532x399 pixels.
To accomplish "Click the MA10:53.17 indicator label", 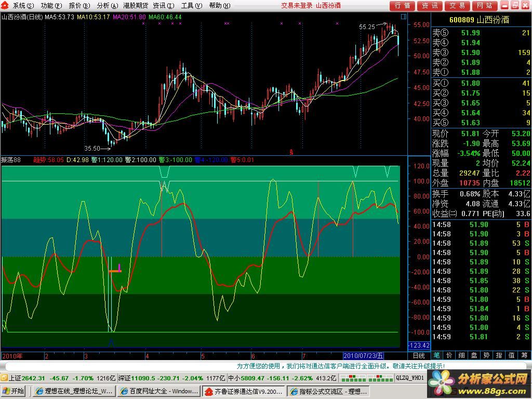I will coord(94,17).
